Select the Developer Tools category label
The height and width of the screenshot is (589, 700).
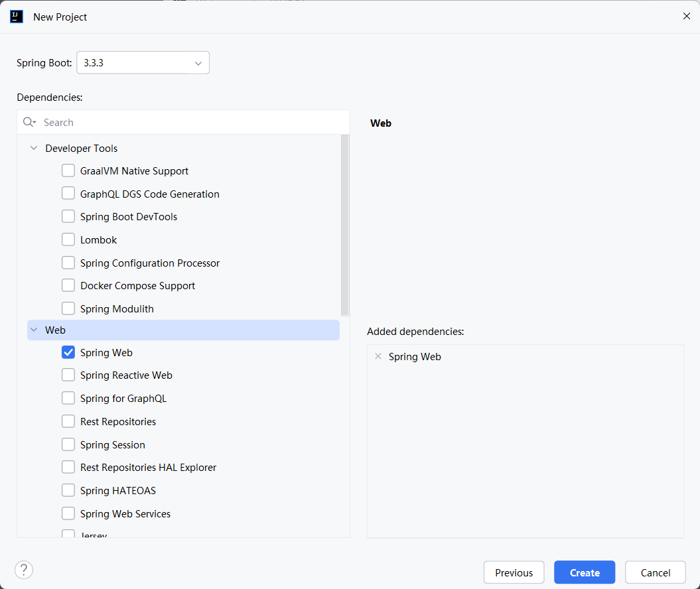[81, 148]
